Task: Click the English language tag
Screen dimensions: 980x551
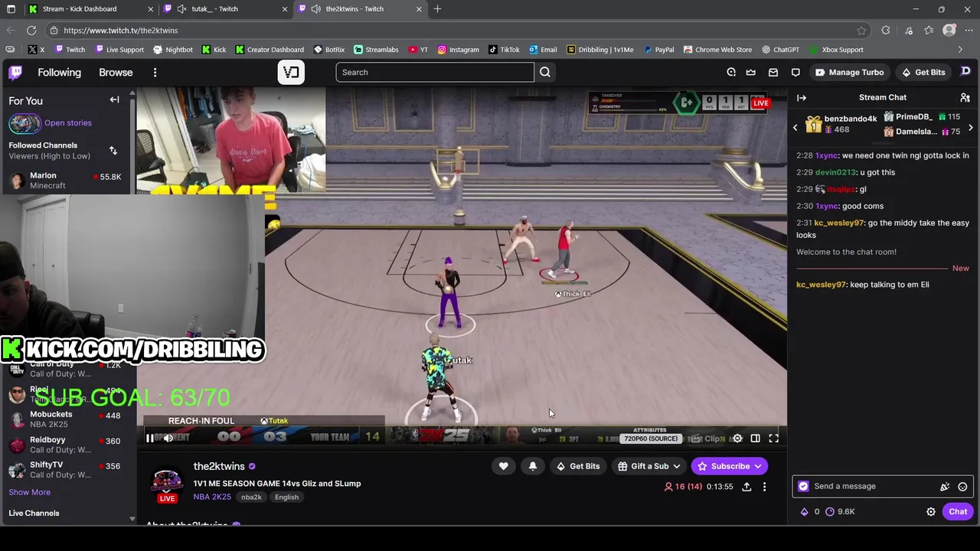Action: 286,497
